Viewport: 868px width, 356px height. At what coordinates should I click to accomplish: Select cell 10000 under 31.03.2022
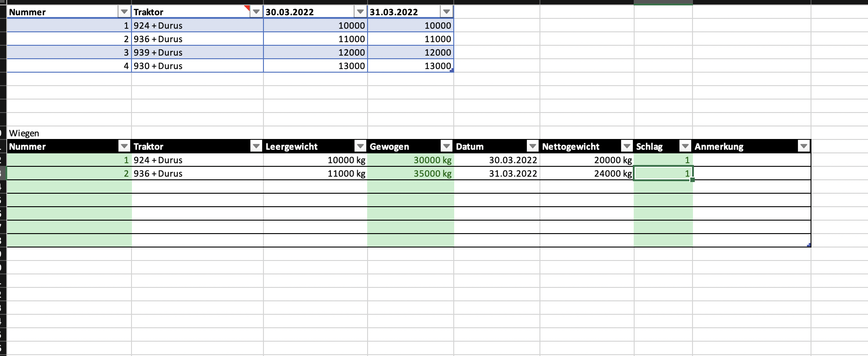[411, 26]
